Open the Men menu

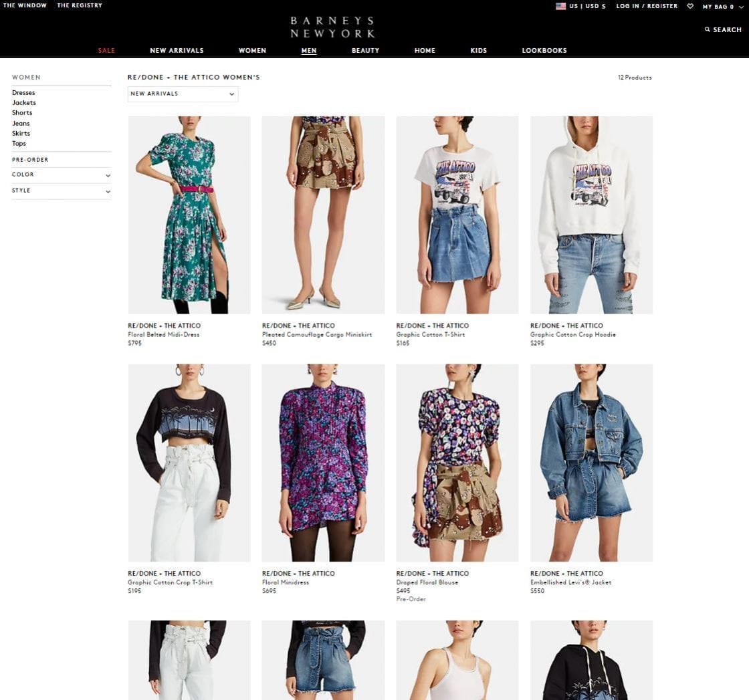pos(309,50)
